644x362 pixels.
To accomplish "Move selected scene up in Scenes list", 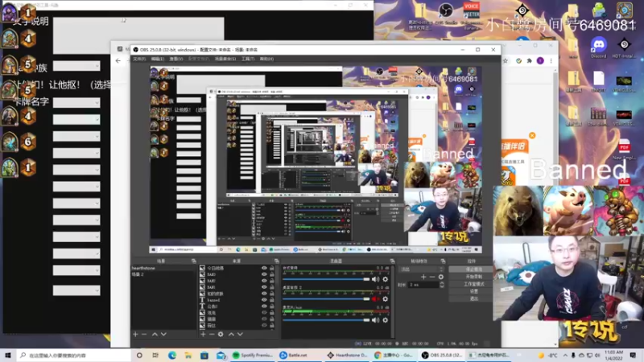I will (155, 335).
